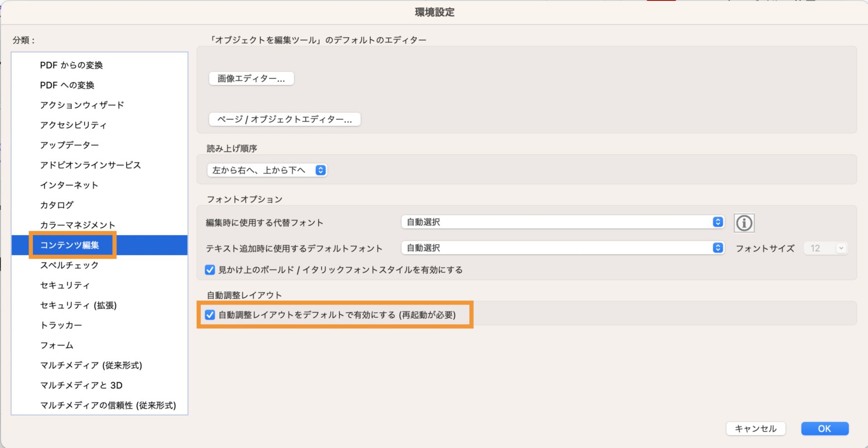The image size is (868, 448).
Task: Open the ページ/オブジェクトエディター selection dialog
Action: (x=284, y=119)
